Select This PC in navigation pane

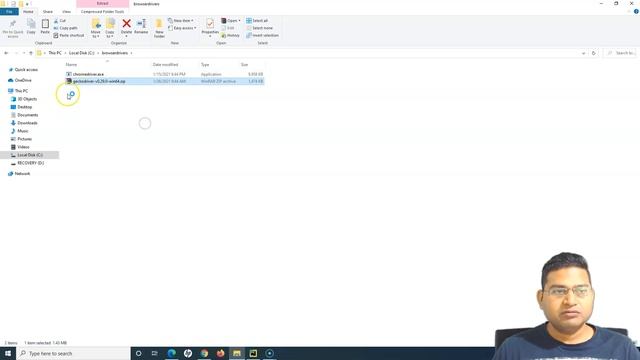pyautogui.click(x=21, y=91)
